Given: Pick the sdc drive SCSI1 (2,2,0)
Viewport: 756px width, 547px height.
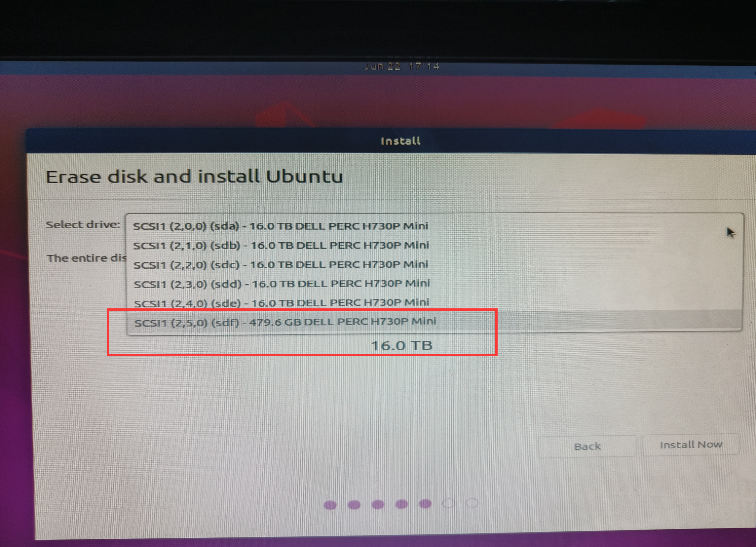Looking at the screenshot, I should (434, 265).
